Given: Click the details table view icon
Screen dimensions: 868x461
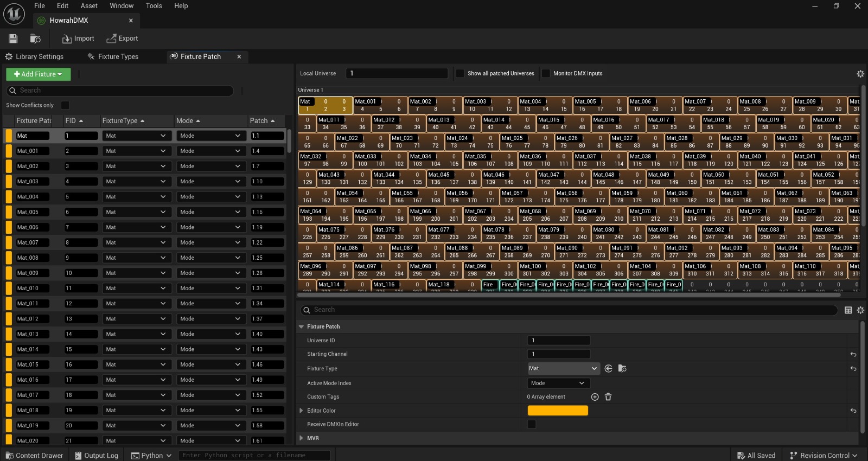Looking at the screenshot, I should click(x=848, y=310).
